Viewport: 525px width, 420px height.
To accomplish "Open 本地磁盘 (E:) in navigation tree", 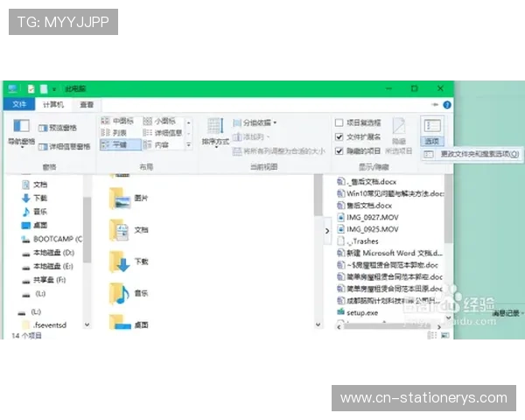I will pyautogui.click(x=47, y=266).
